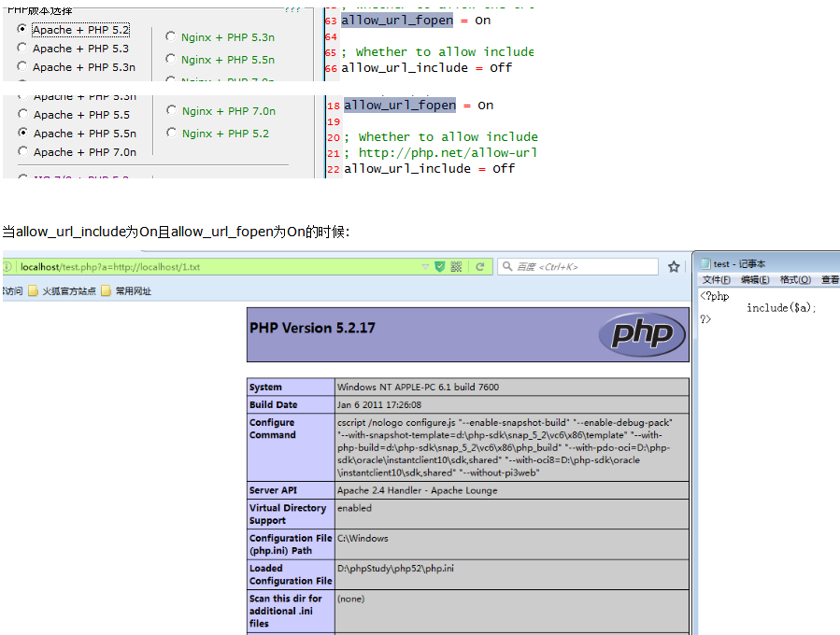840x635 pixels.
Task: Expand the address bar history dropdown arrow
Action: tap(425, 267)
